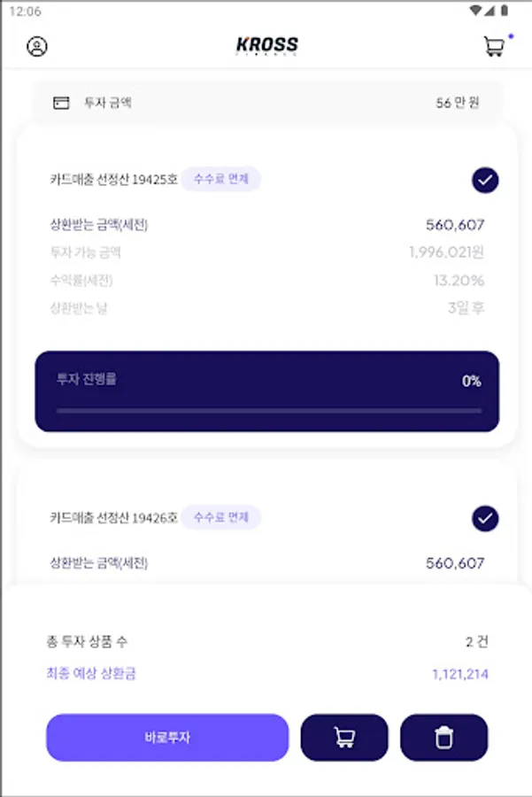This screenshot has height=797, width=532.
Task: Tap the KROSS logo
Action: click(x=266, y=46)
